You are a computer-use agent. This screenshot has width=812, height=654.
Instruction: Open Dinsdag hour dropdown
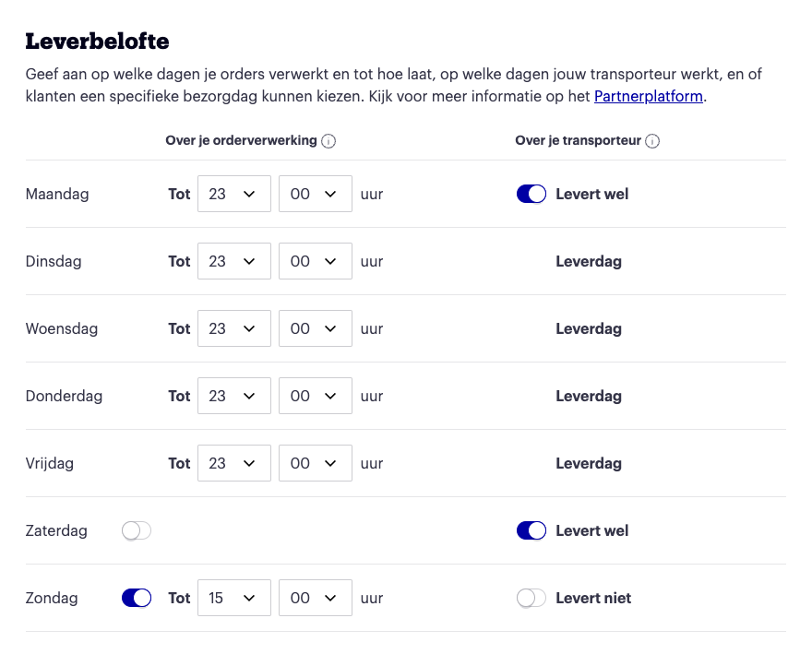[x=234, y=261]
